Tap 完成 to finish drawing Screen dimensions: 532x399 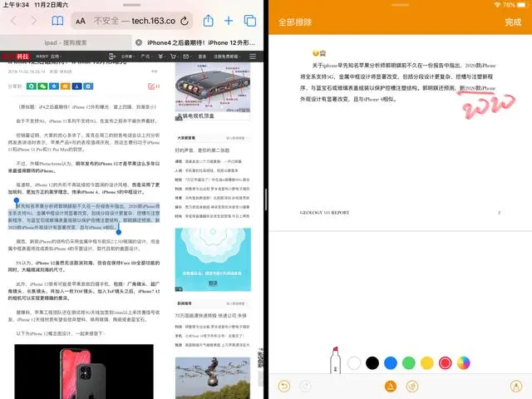513,22
